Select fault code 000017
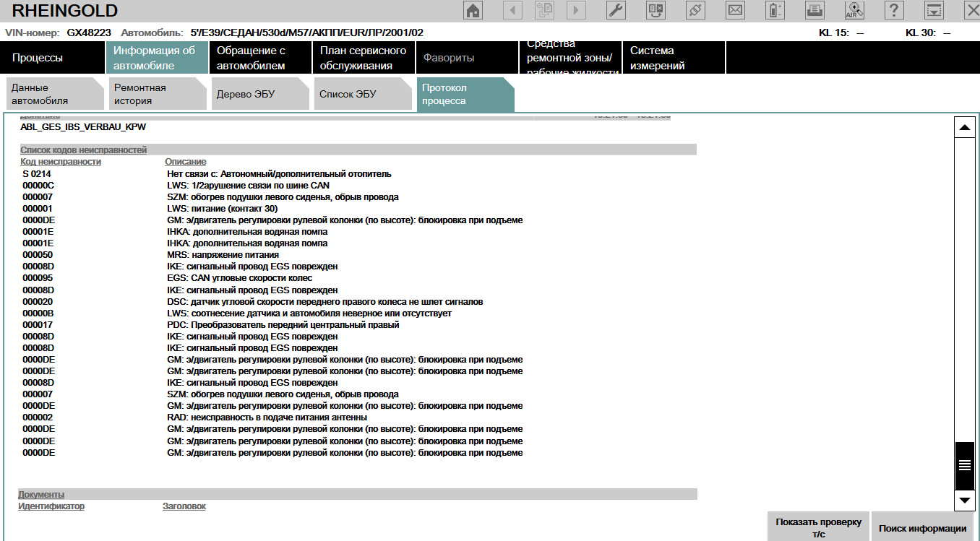 38,324
